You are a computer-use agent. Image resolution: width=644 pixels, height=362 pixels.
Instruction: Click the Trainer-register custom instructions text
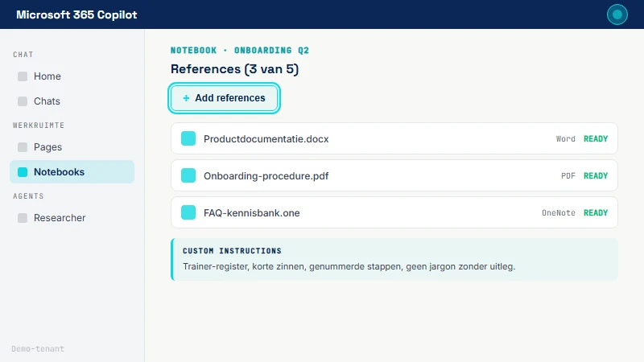tap(349, 266)
